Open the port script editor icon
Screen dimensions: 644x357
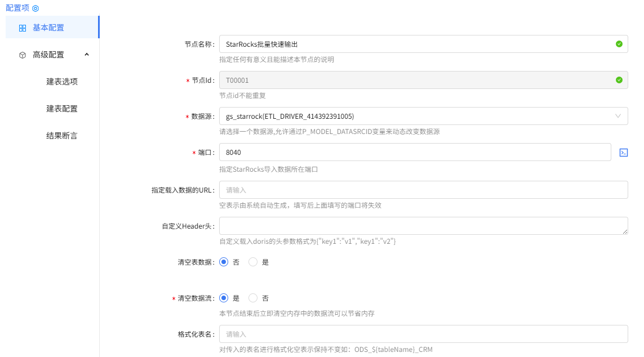coord(624,153)
